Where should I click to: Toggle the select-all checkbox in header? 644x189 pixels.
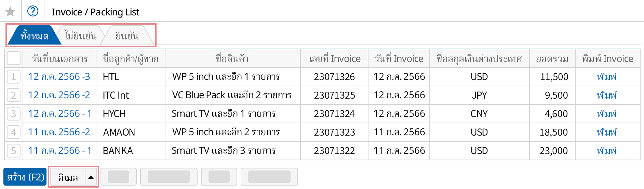point(14,59)
